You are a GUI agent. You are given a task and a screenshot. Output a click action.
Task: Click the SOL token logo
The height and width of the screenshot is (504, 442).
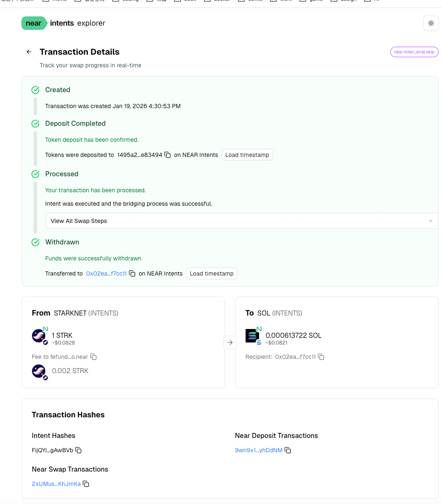pos(251,335)
